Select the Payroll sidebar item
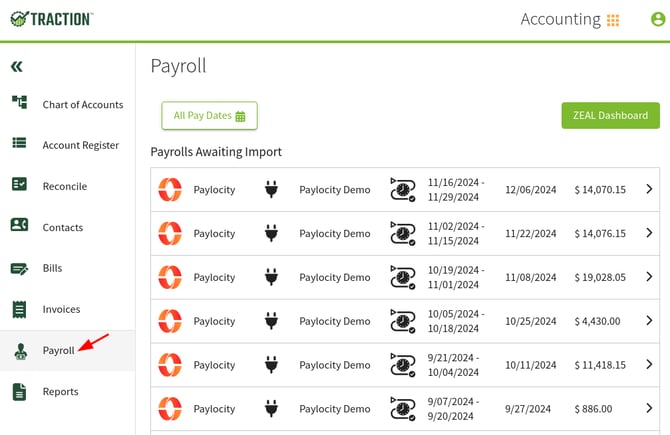The width and height of the screenshot is (670, 435). 58,350
